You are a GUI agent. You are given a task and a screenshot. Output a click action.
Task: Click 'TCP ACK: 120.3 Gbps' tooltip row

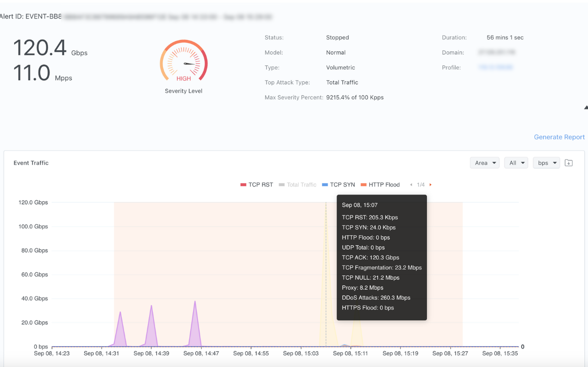pos(370,258)
